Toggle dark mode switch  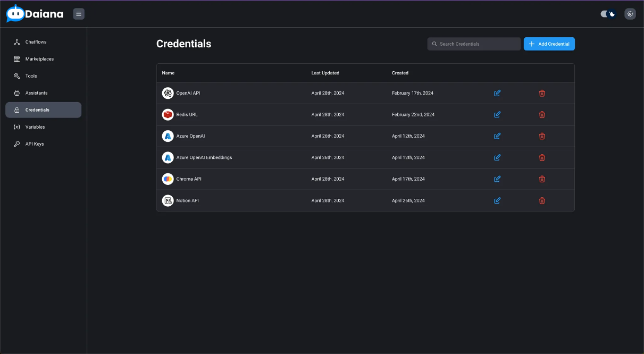[x=608, y=14]
